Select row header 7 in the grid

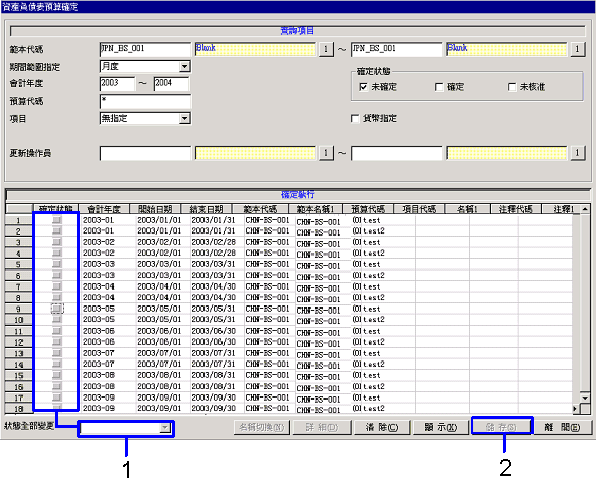tap(18, 287)
